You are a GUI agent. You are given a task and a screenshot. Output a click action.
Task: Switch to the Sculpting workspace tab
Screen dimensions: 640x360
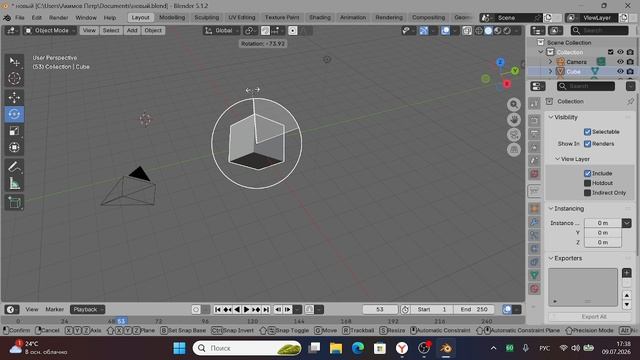tap(207, 18)
